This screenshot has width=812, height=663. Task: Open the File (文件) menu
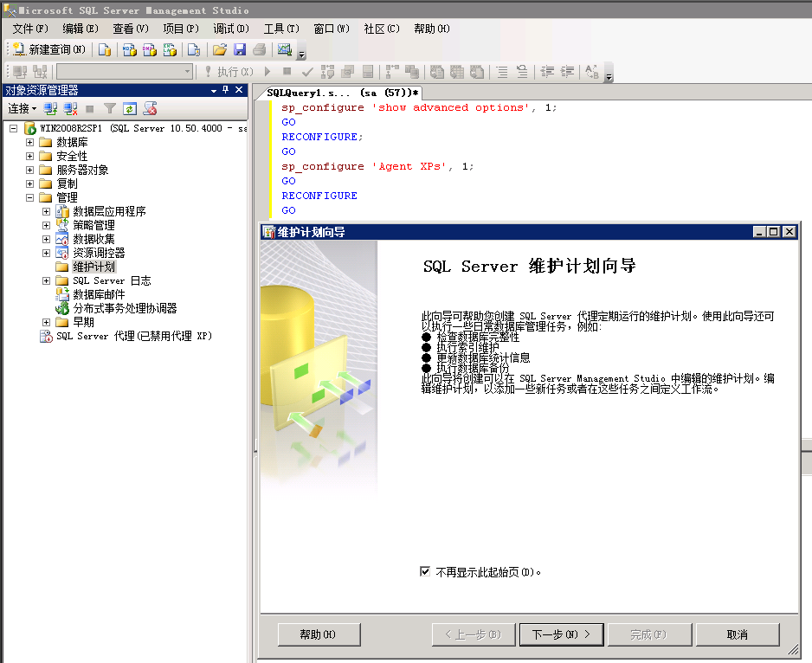[30, 29]
